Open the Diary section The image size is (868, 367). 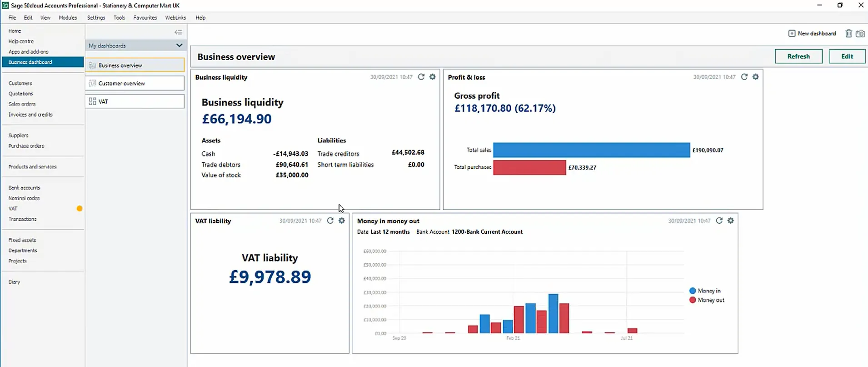tap(14, 282)
